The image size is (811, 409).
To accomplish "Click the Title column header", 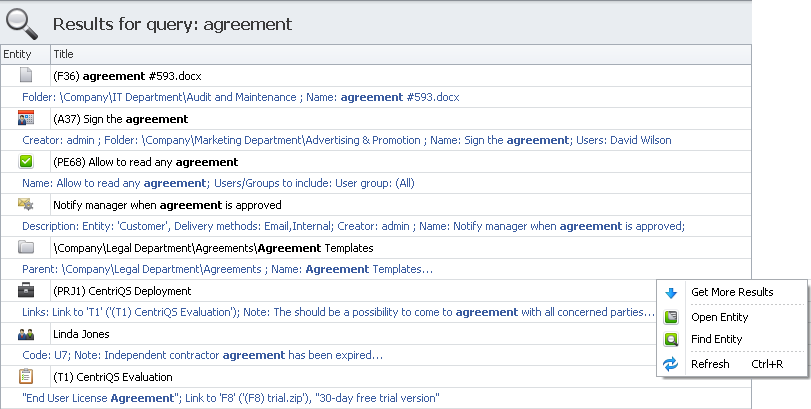I will (64, 53).
